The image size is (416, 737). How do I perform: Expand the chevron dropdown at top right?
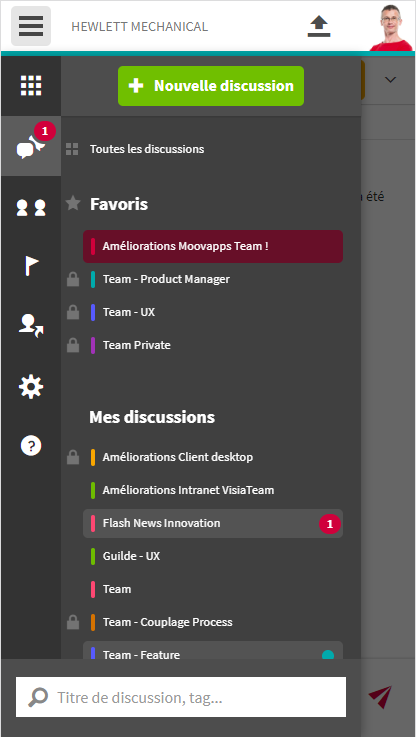click(390, 80)
